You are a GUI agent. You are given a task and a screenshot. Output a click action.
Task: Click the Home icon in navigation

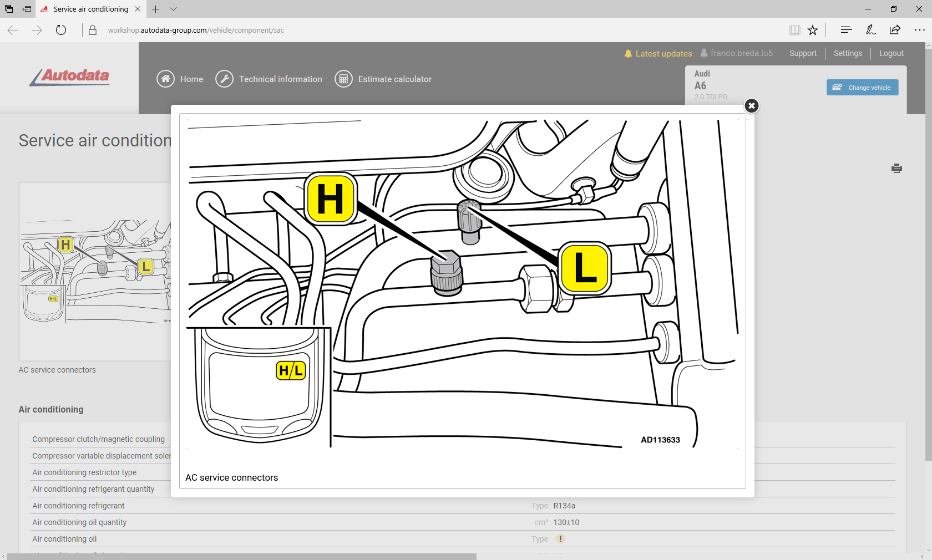tap(165, 79)
